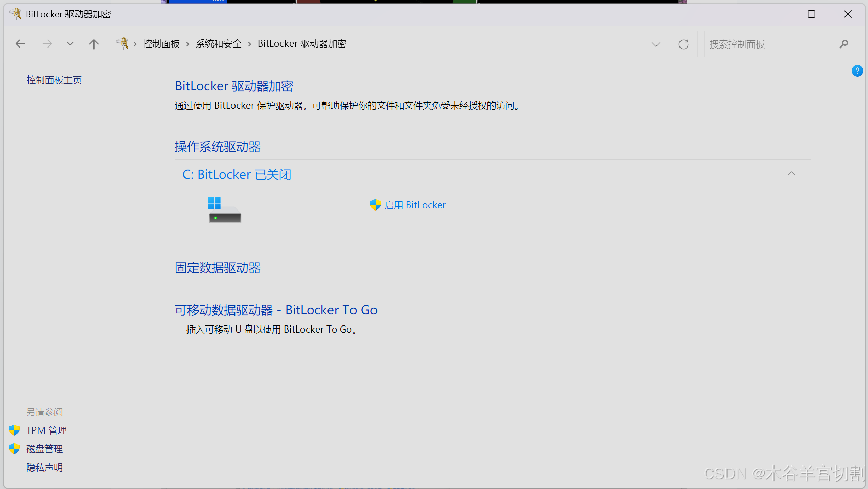The height and width of the screenshot is (489, 868).
Task: Open address bar history dropdown
Action: tap(656, 44)
